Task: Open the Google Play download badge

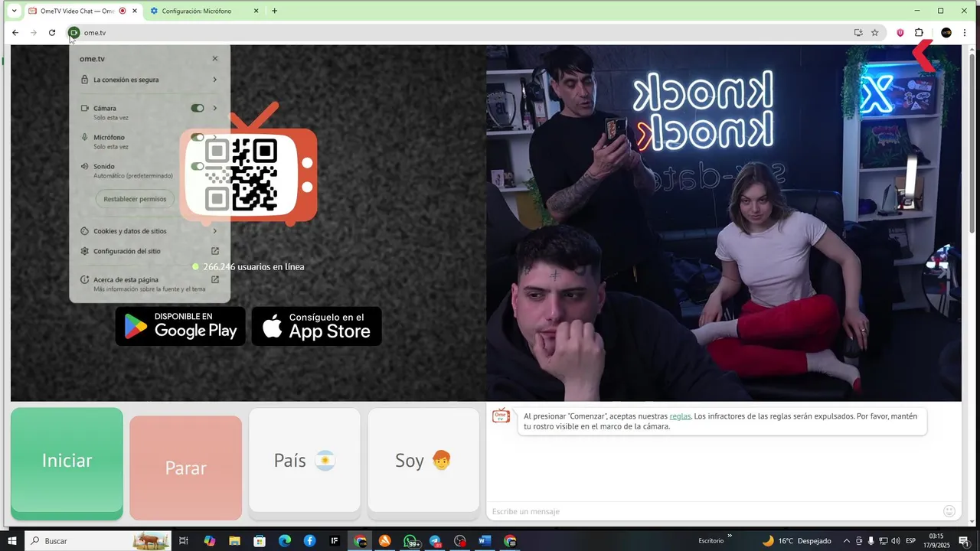Action: point(181,326)
